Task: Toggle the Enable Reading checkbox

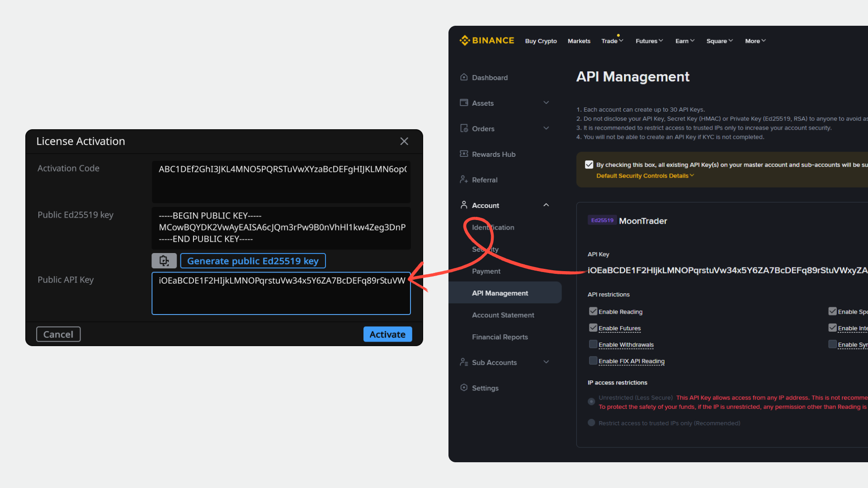Action: [x=593, y=311]
